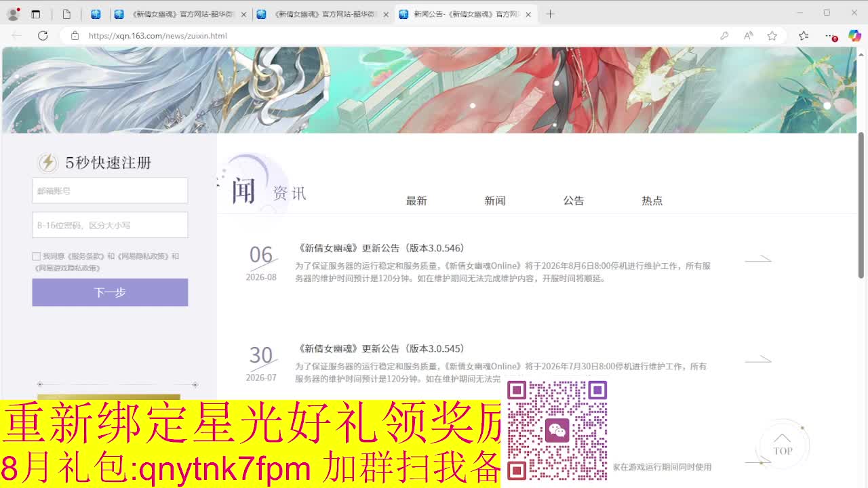
Task: Click the WeChat QR code
Action: click(557, 430)
